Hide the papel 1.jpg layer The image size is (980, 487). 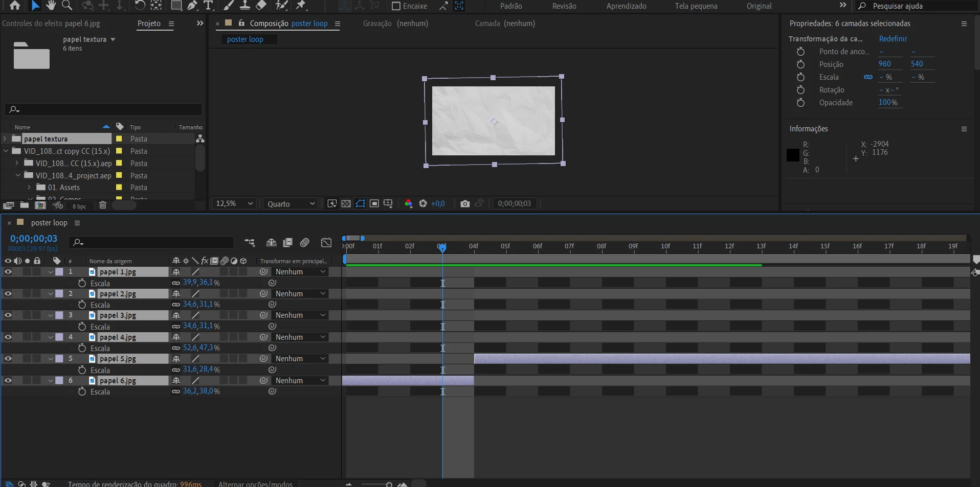click(x=8, y=272)
